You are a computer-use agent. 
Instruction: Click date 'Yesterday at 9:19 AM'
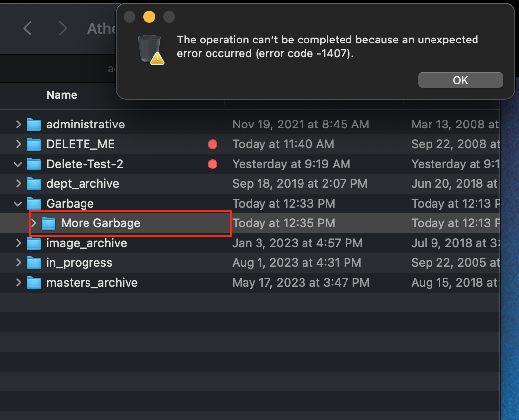[x=291, y=164]
